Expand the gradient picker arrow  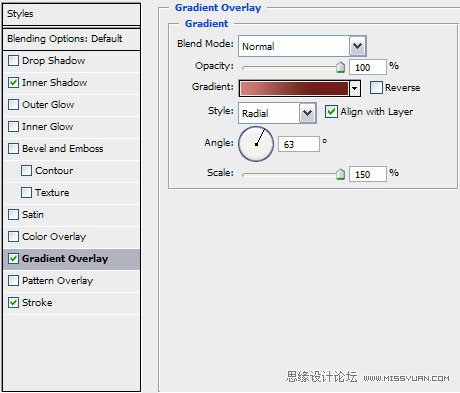point(355,88)
